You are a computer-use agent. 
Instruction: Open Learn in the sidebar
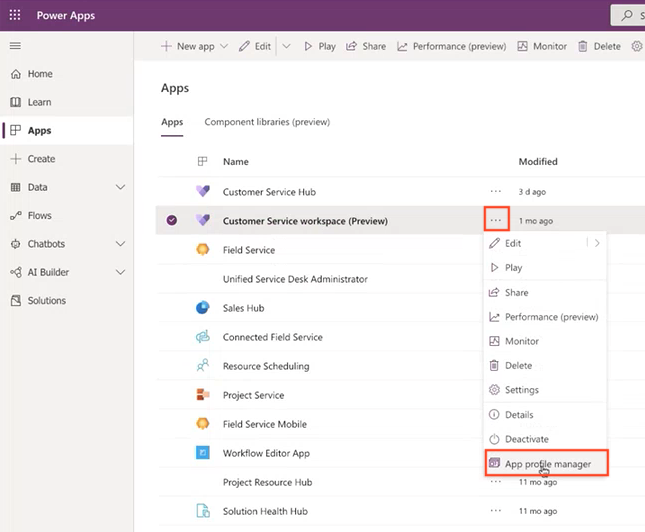click(39, 102)
